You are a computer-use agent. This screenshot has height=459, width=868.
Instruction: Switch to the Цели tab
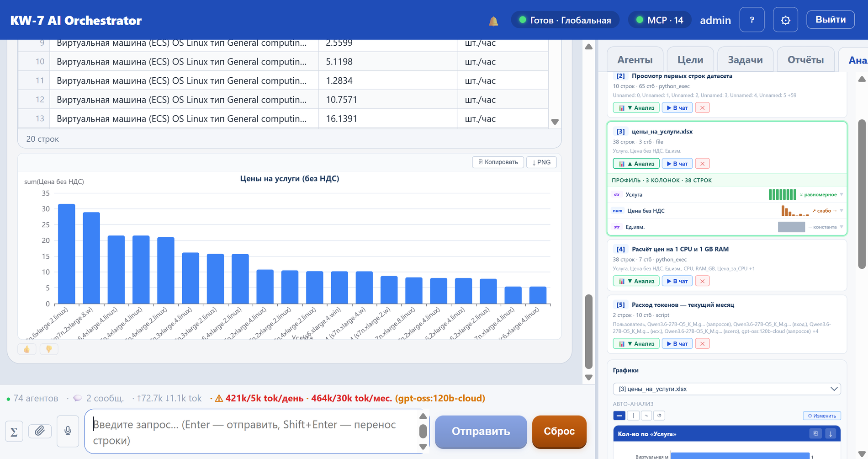pyautogui.click(x=690, y=60)
